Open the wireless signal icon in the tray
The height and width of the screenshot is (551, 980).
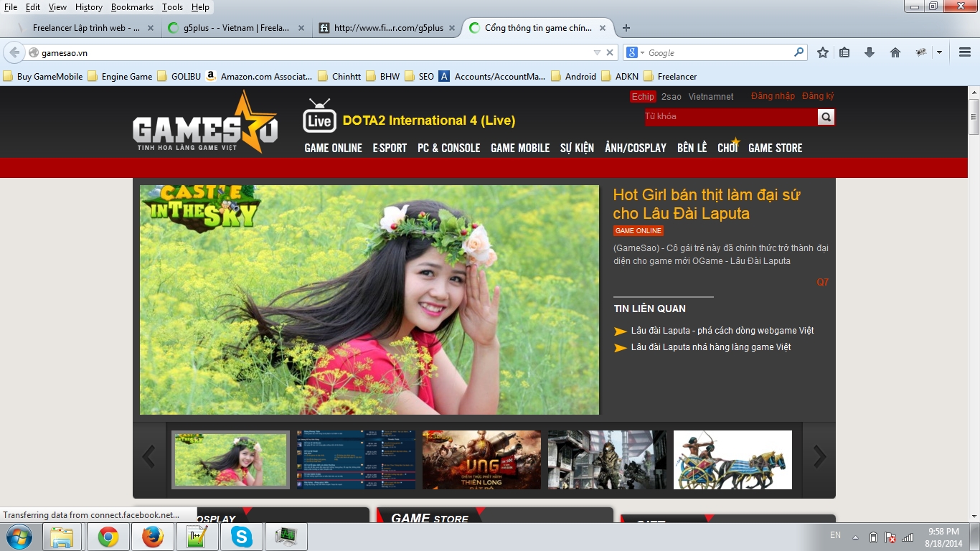coord(908,537)
